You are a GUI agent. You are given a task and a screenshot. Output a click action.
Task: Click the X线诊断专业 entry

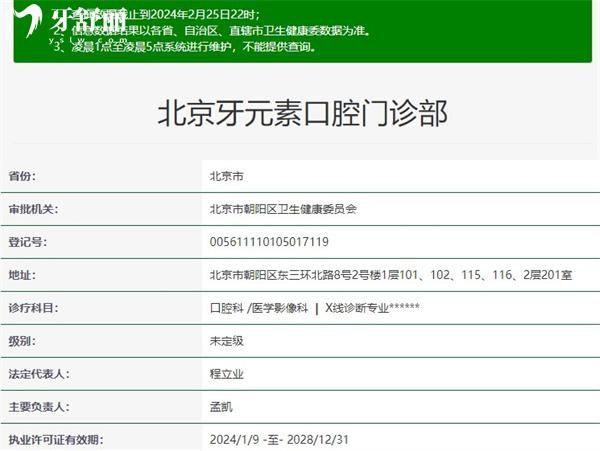click(372, 308)
